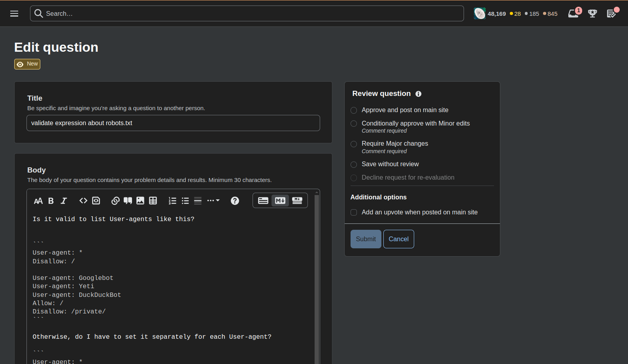Toggle bold formatting

tap(51, 201)
